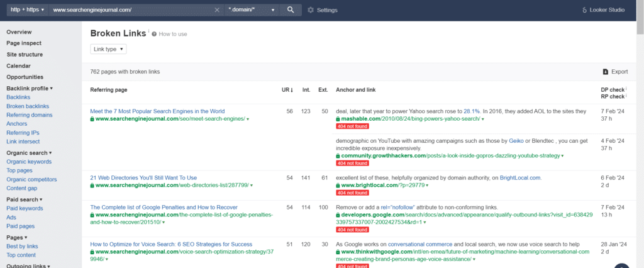Viewport: 644px width, 268px height.
Task: Open the http + https protocol dropdown
Action: click(x=27, y=10)
